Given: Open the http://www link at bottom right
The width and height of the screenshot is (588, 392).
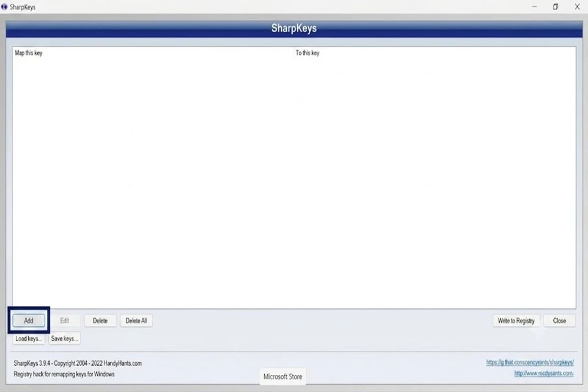Looking at the screenshot, I should 544,373.
